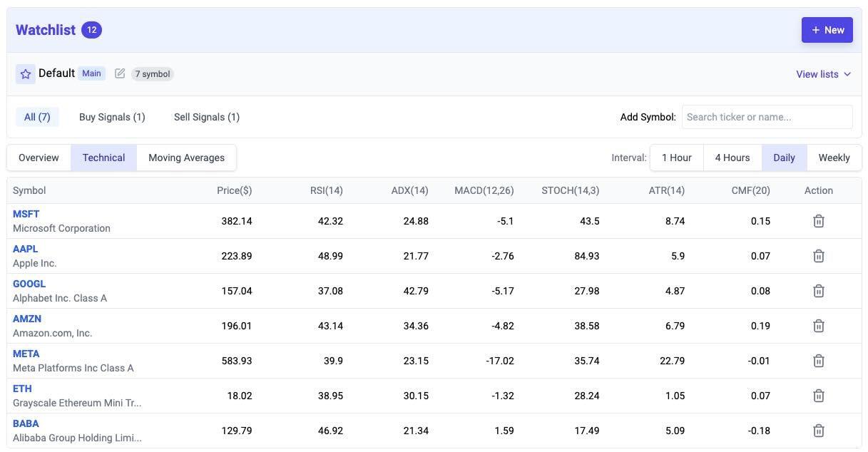Show Sell Signals (1) filter
The image size is (868, 452).
coord(207,117)
